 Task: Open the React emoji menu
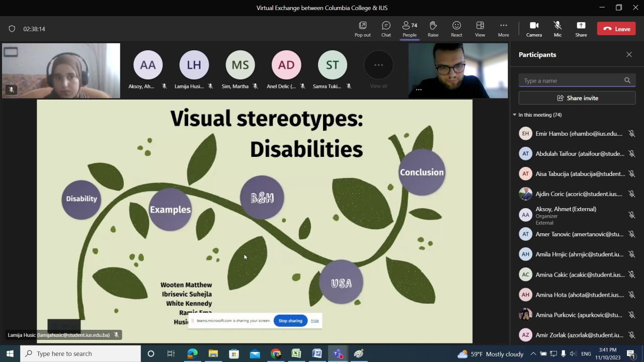click(456, 29)
